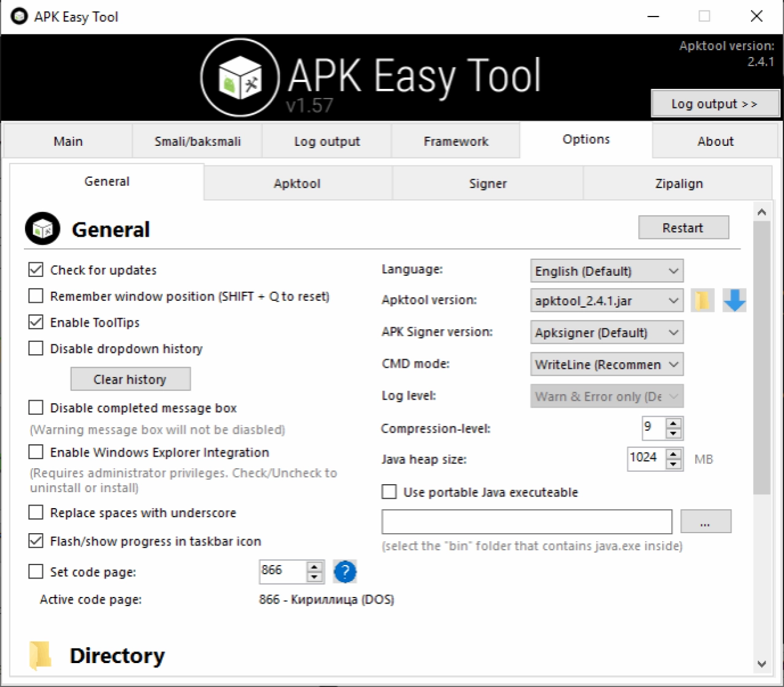Click the Compression-level value field
This screenshot has height=687, width=784.
654,427
